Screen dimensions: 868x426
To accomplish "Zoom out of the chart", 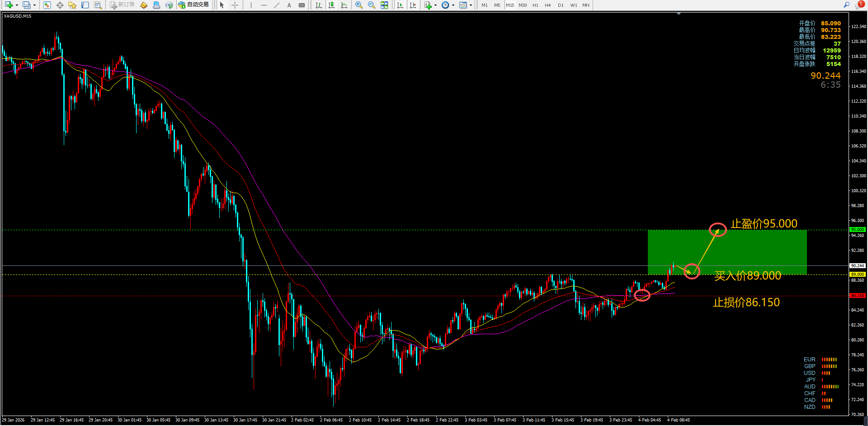I will click(371, 5).
